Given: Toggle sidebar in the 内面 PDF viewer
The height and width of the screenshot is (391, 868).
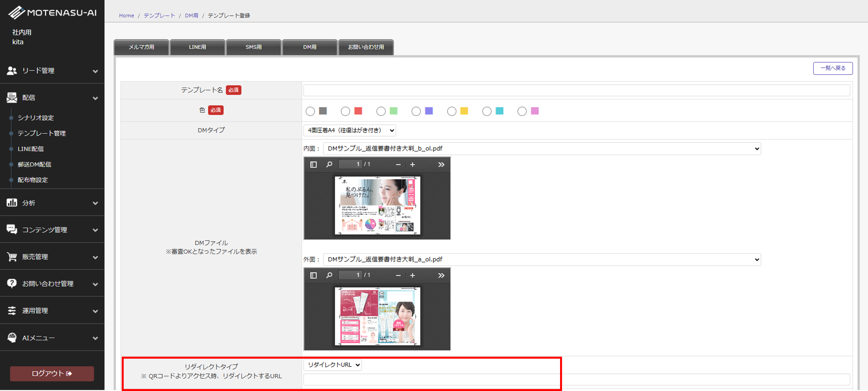Looking at the screenshot, I should point(313,165).
